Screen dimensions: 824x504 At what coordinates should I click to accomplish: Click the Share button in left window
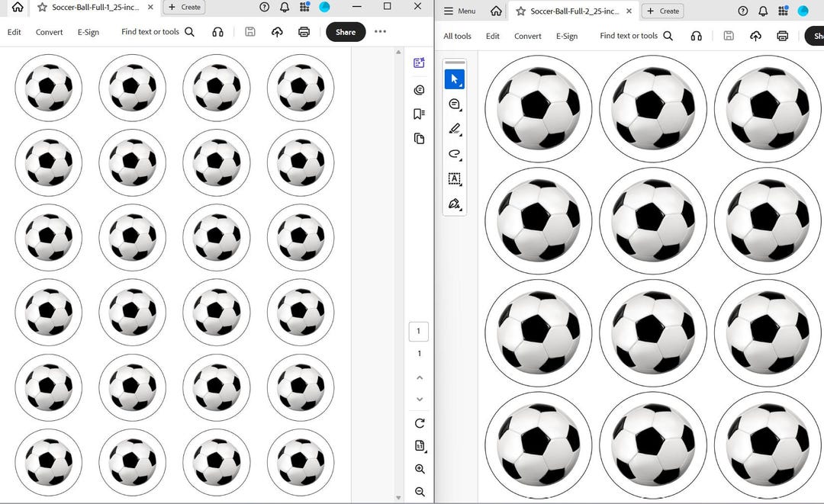[346, 32]
